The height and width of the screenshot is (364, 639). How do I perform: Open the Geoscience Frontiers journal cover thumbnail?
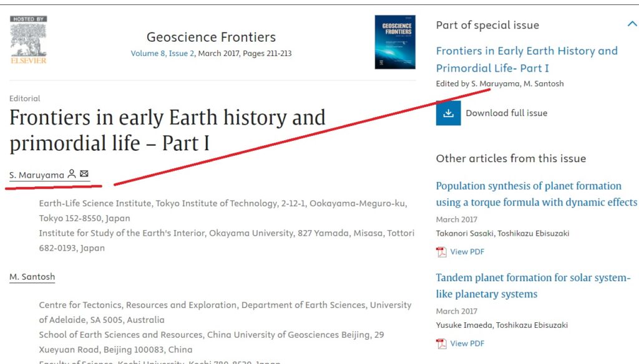pyautogui.click(x=394, y=42)
